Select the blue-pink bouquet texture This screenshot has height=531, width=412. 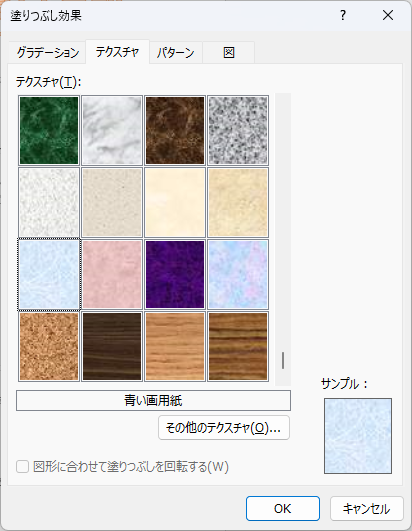[x=238, y=274]
